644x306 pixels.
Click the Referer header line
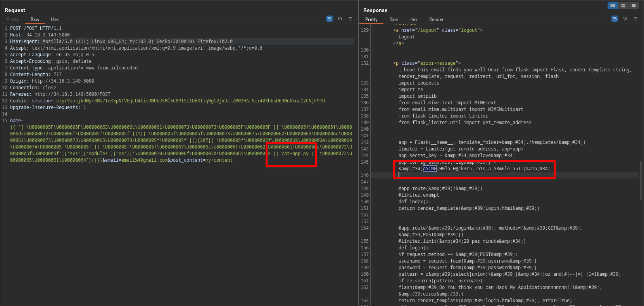coord(60,94)
